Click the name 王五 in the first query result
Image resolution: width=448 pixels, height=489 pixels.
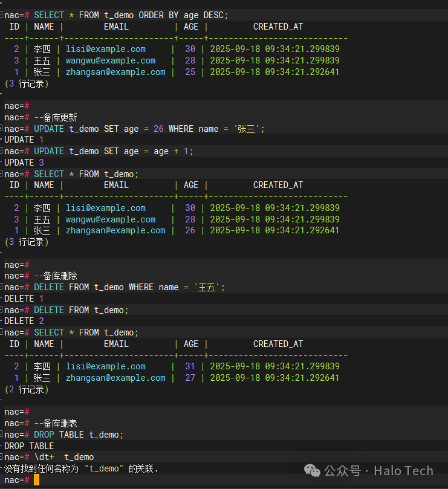[x=42, y=60]
